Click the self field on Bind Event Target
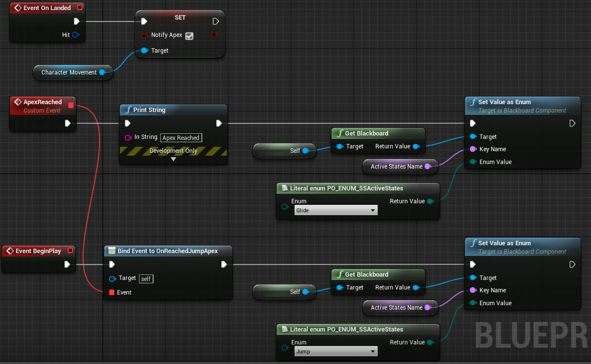591x364 pixels. (x=146, y=279)
